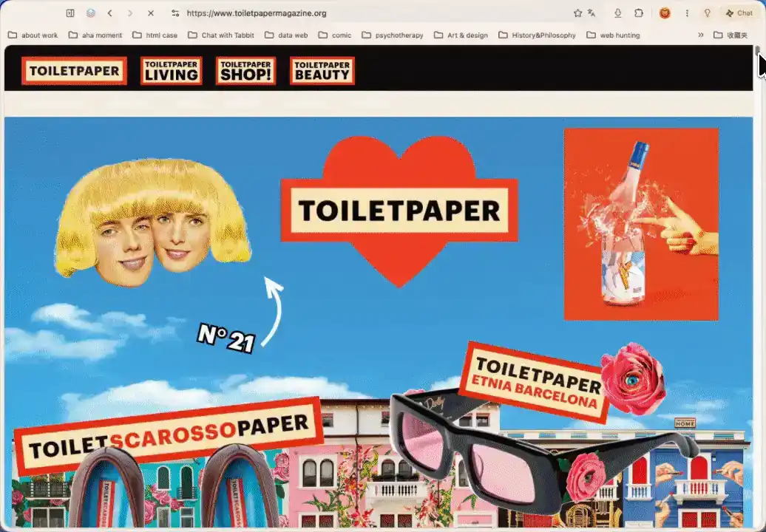The width and height of the screenshot is (766, 532).
Task: Open the 'about work' bookmark folder
Action: click(33, 35)
